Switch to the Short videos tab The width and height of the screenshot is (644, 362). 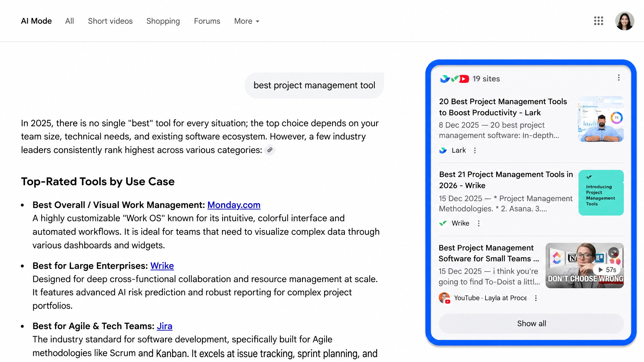click(110, 21)
